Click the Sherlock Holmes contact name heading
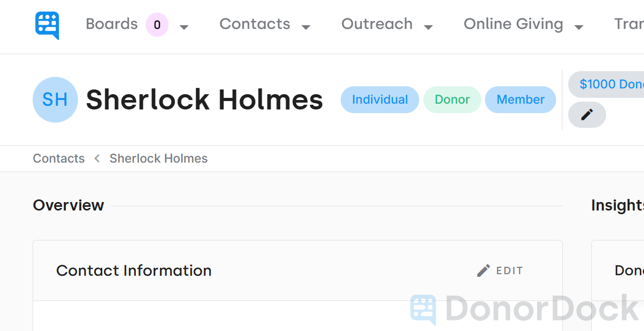 205,99
